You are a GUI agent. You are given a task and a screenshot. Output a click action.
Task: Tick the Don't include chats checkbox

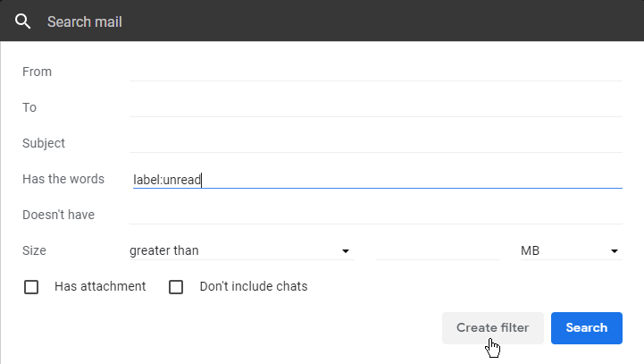tap(176, 287)
